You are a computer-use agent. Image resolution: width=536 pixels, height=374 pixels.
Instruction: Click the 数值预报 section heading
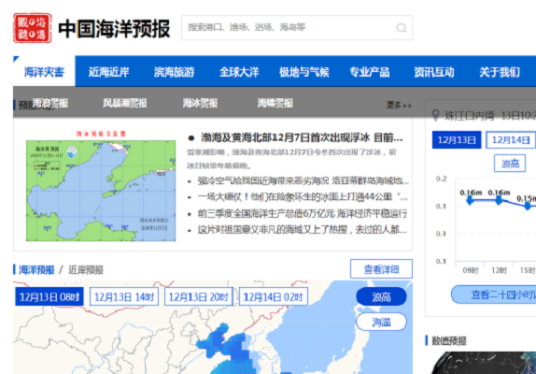449,340
